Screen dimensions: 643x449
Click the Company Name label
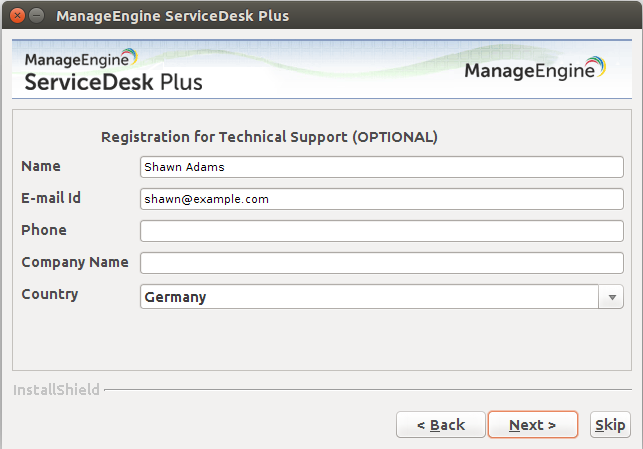(x=75, y=262)
